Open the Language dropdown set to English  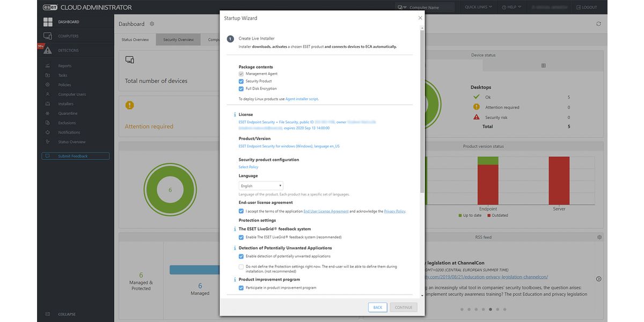pyautogui.click(x=261, y=186)
